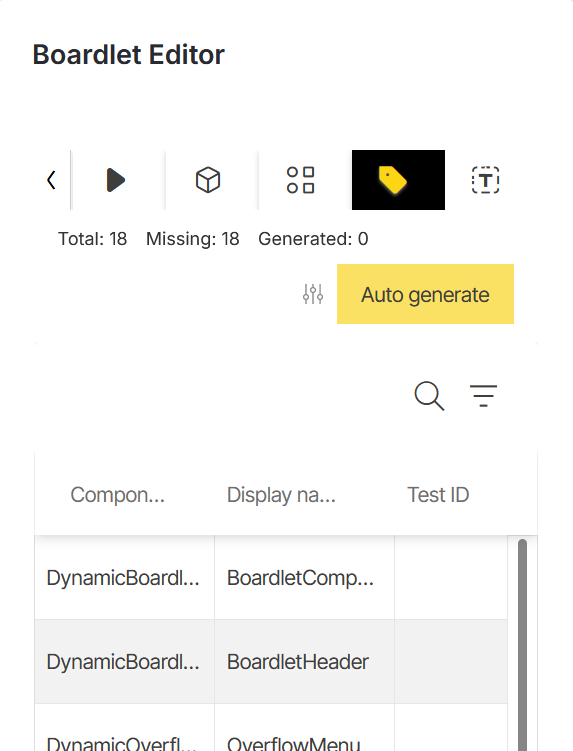Open generation settings sliders icon
Viewport: 573px width, 751px height.
[313, 294]
